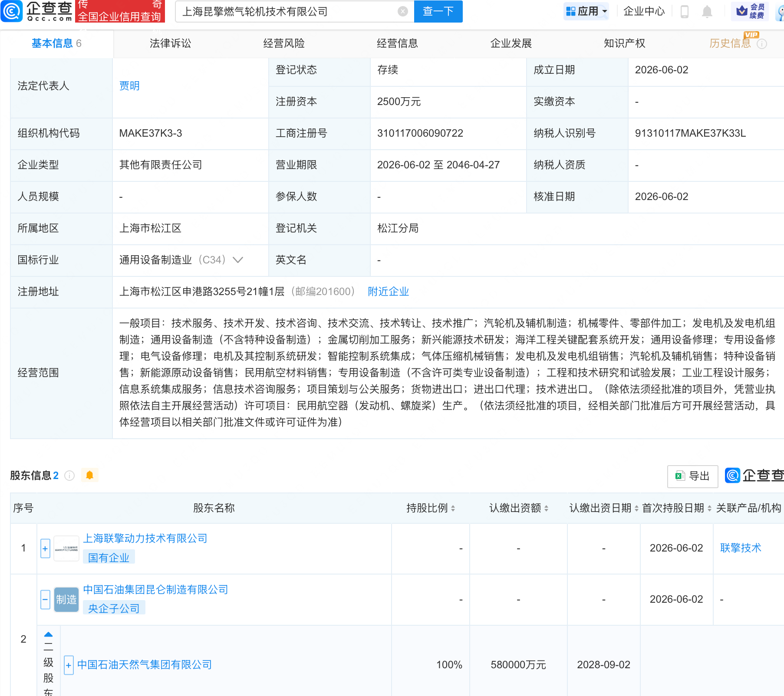Image resolution: width=784 pixels, height=696 pixels.
Task: Open the 应用 dropdown menu
Action: pyautogui.click(x=586, y=11)
